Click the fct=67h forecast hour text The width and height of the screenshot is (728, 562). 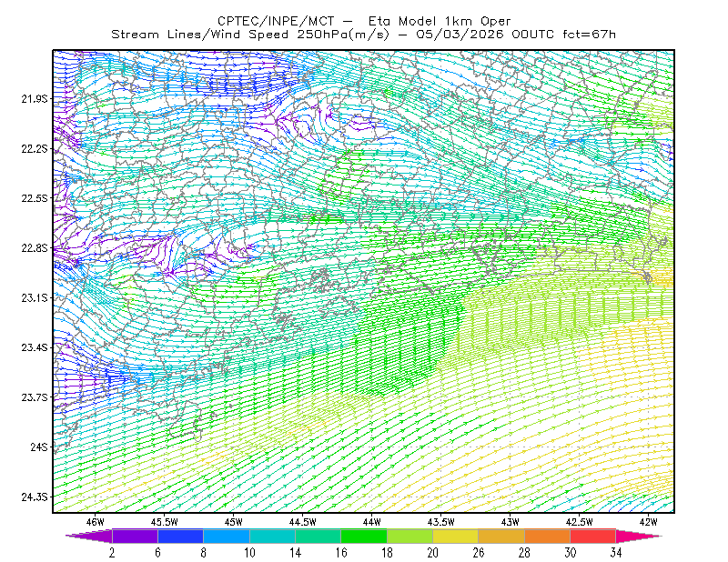click(589, 35)
